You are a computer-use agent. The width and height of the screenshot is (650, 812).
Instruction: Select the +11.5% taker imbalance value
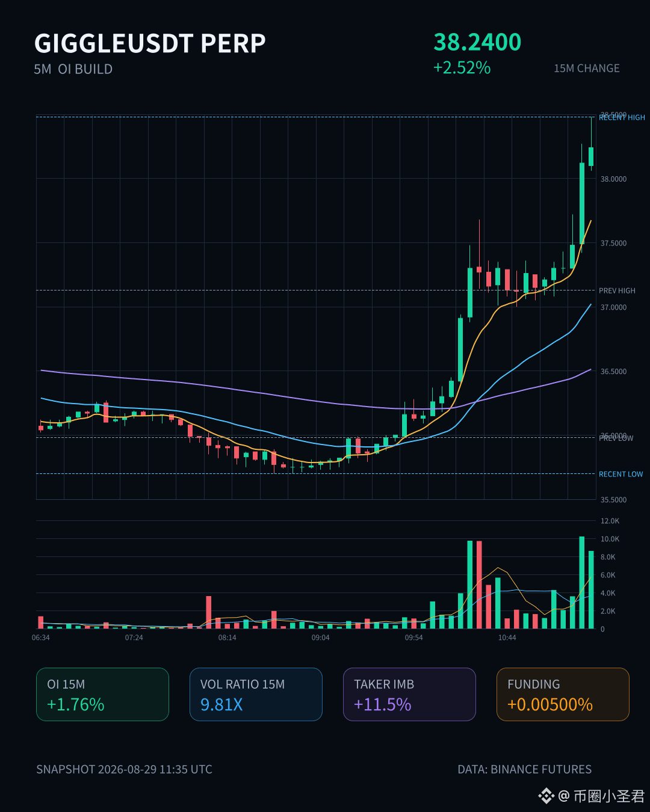click(x=383, y=704)
